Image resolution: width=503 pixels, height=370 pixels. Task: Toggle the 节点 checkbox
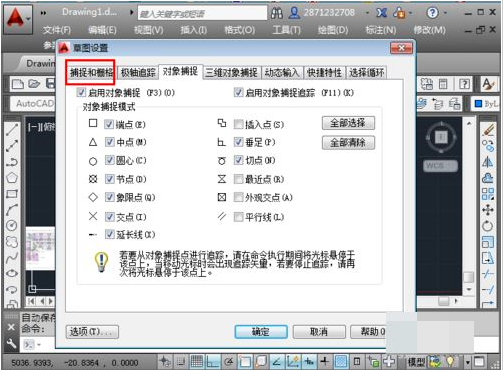[x=110, y=179]
